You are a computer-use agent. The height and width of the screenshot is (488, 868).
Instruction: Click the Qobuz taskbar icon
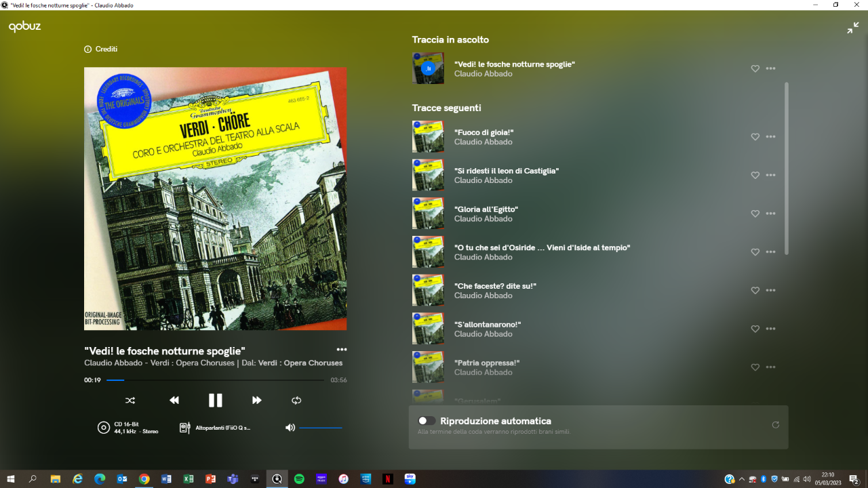[277, 479]
